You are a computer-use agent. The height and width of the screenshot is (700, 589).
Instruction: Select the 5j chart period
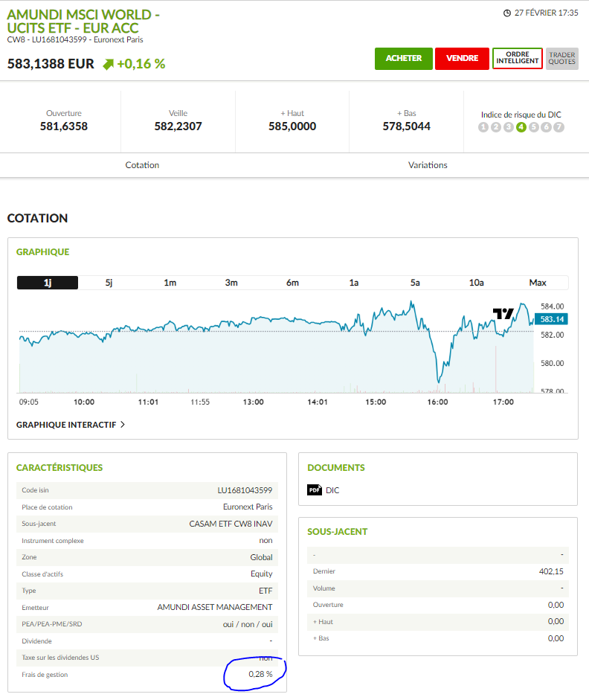point(109,283)
